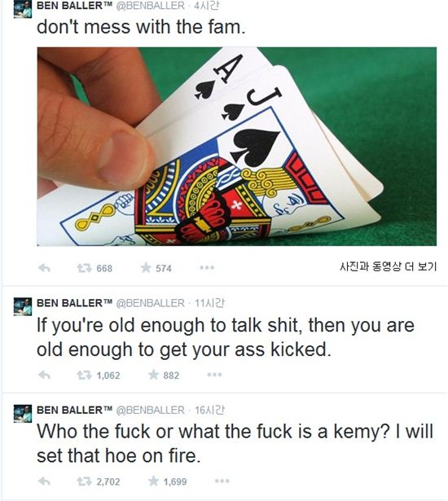Open more options on the 11-hour-old tweet
448x501 pixels.
pyautogui.click(x=214, y=375)
